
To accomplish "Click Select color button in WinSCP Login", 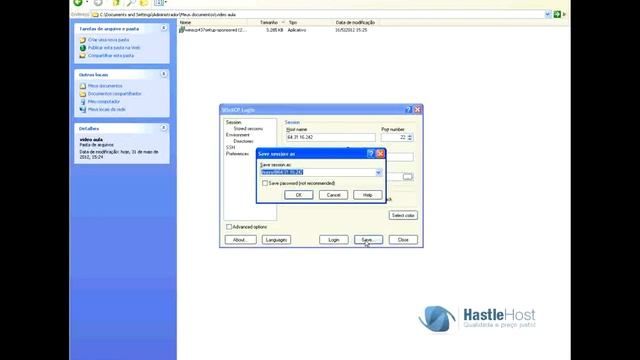I will 403,216.
